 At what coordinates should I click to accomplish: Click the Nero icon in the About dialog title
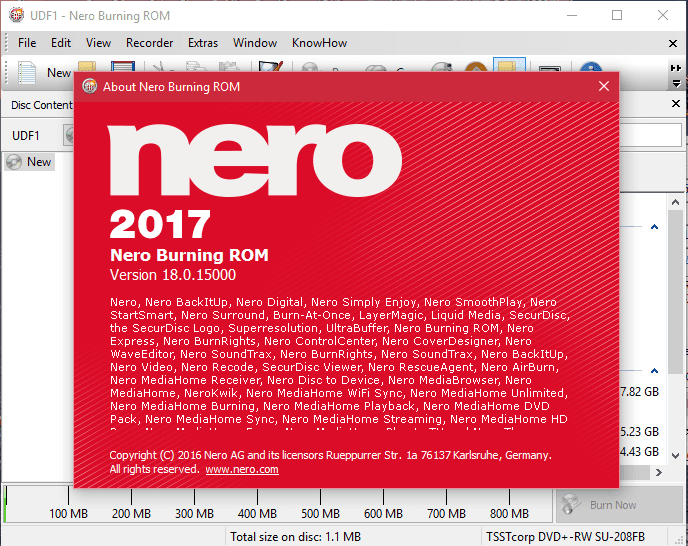pyautogui.click(x=90, y=86)
